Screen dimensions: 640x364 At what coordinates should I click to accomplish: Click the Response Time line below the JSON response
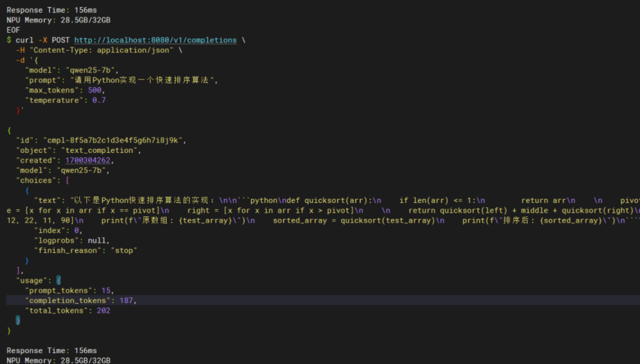(x=52, y=350)
